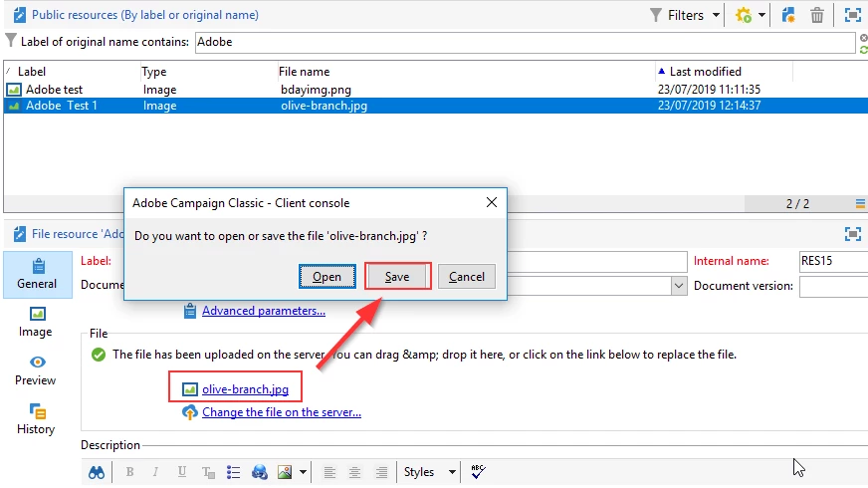The height and width of the screenshot is (488, 868).
Task: Click olive-branch.jpg cell in the list
Action: click(x=324, y=106)
